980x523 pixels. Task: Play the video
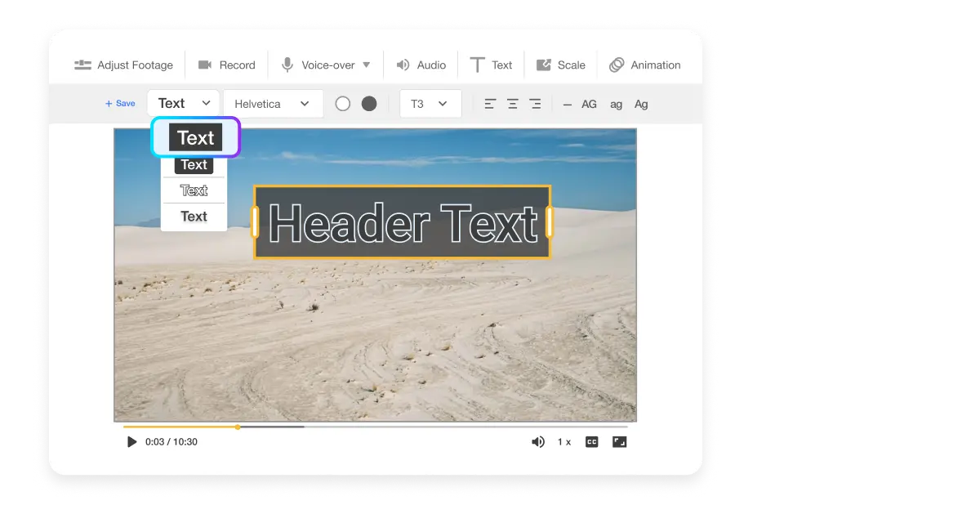pos(131,442)
